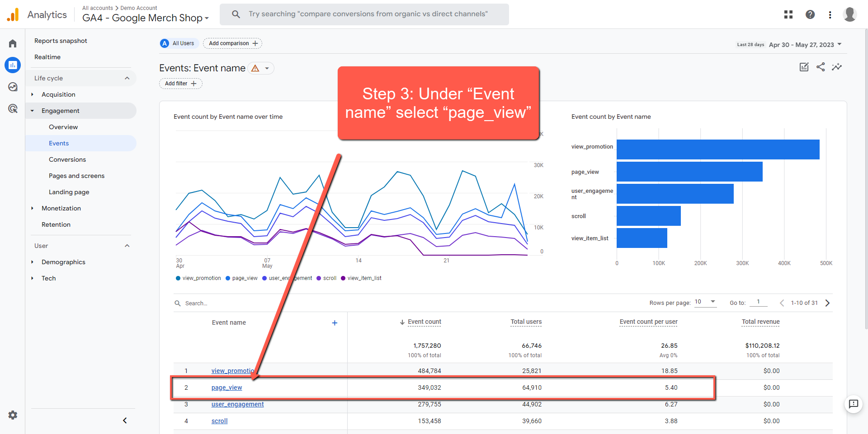Open the scroll event link
Viewport: 868px width, 434px height.
219,421
